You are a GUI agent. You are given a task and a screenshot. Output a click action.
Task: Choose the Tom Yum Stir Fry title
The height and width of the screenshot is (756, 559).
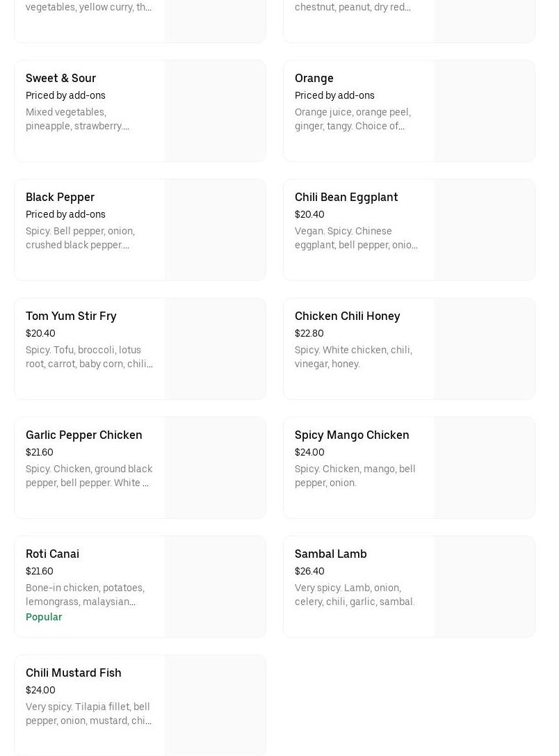(71, 316)
